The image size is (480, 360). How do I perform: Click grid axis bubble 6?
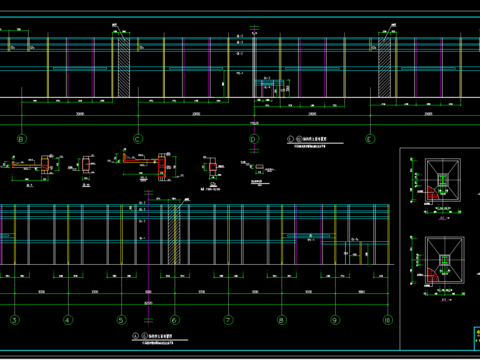[175, 320]
